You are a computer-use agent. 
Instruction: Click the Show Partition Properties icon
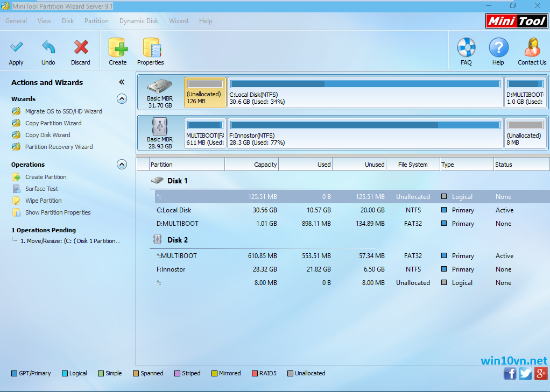pyautogui.click(x=16, y=212)
